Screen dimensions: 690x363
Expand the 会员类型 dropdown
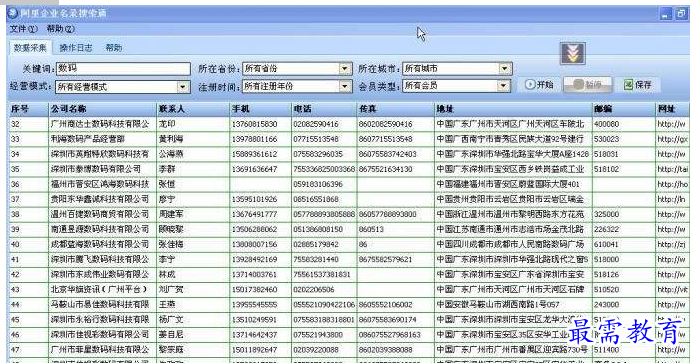pyautogui.click(x=503, y=86)
